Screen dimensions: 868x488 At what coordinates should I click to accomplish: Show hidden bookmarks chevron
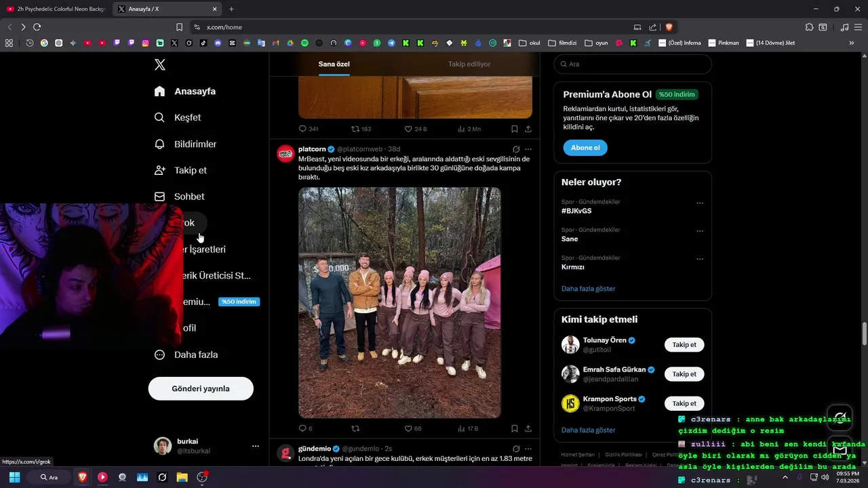(x=852, y=43)
